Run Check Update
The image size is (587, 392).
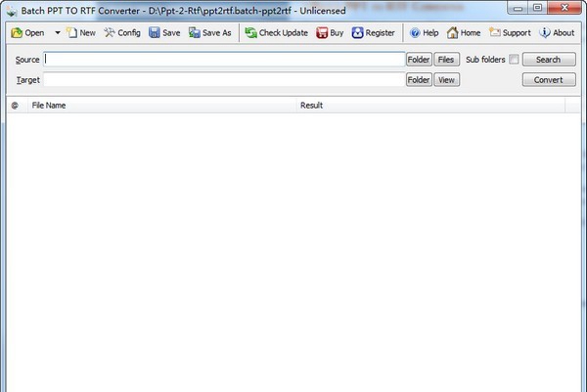(276, 33)
